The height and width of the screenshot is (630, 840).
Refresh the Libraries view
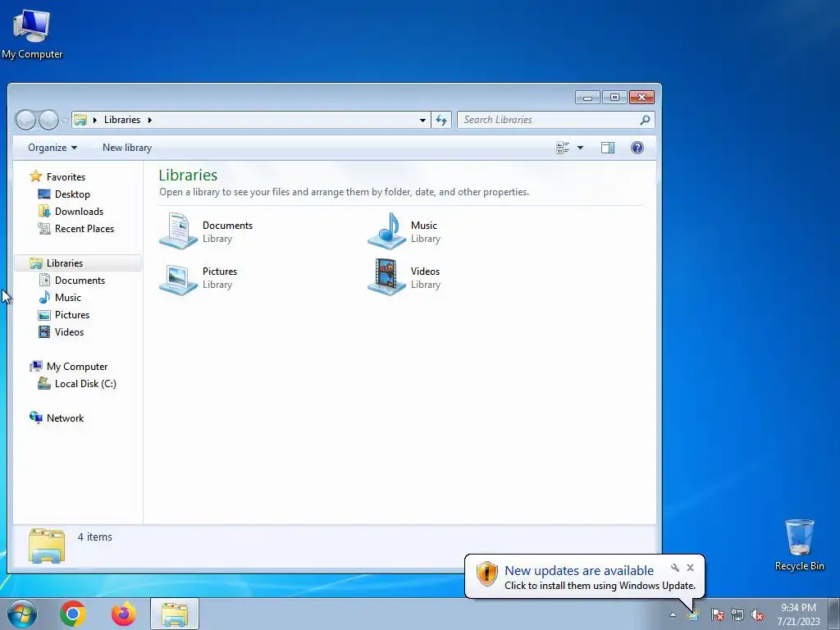[441, 120]
